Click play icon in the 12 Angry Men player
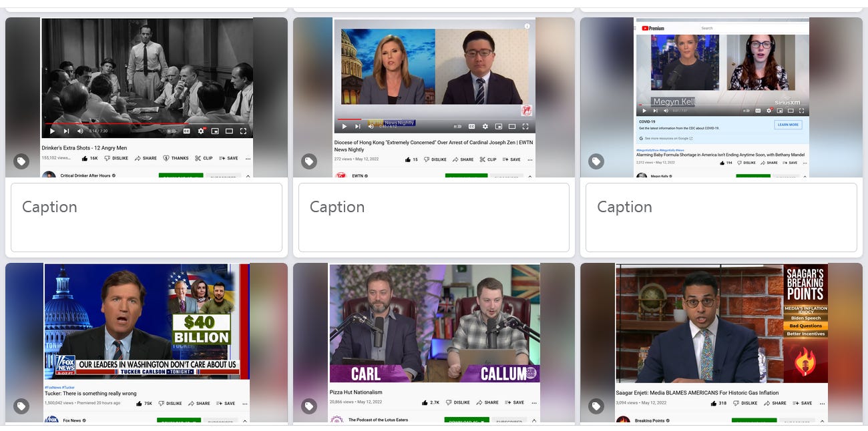Image resolution: width=868 pixels, height=431 pixels. pyautogui.click(x=52, y=131)
